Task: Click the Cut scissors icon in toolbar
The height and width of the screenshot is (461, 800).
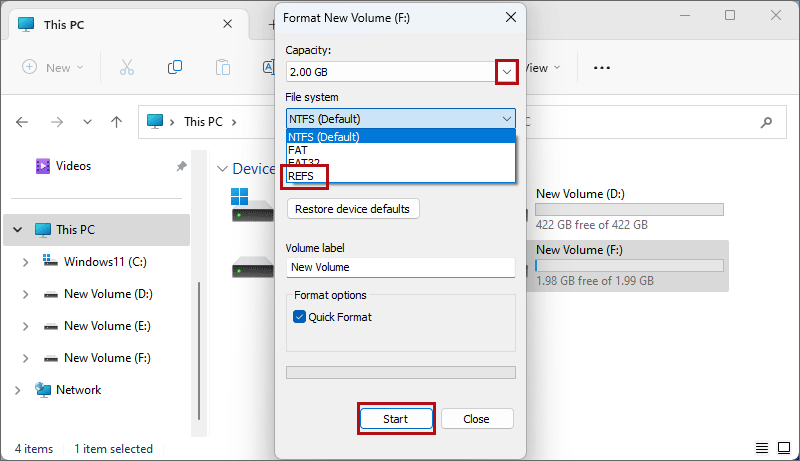Action: coord(127,67)
